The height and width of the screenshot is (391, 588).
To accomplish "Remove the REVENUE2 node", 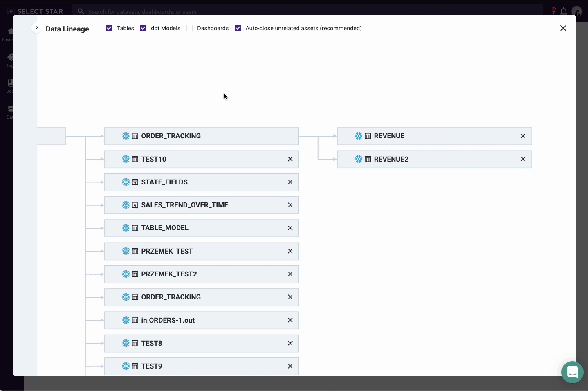I will 523,159.
